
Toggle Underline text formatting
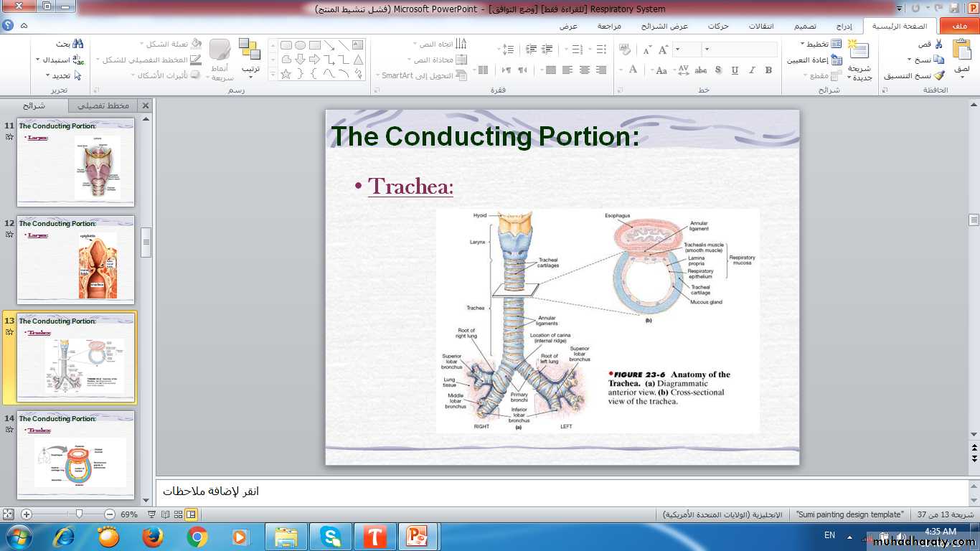coord(735,70)
